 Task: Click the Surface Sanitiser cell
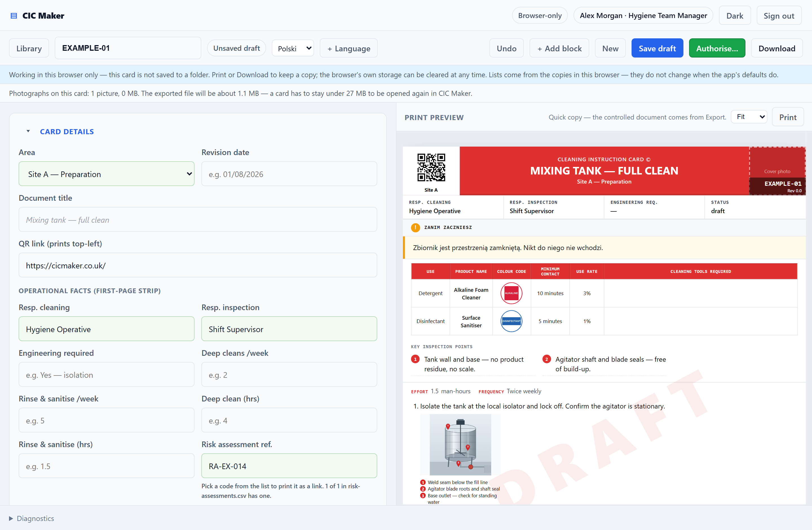471,321
